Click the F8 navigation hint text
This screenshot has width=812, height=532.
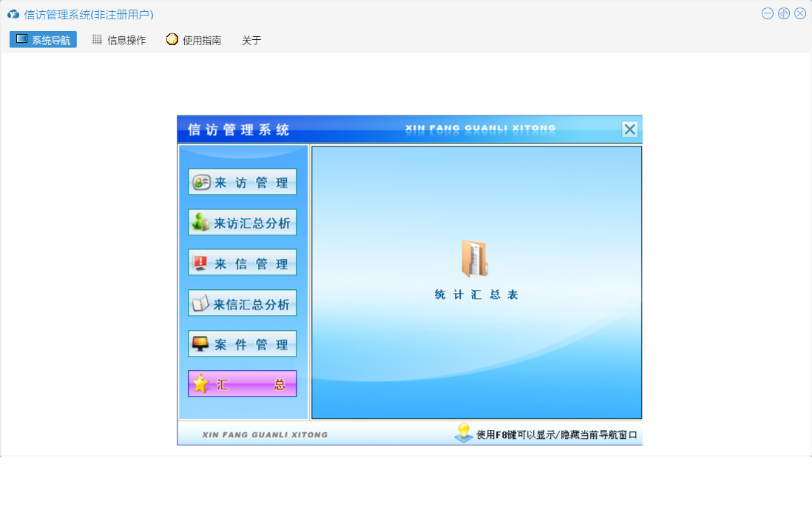point(557,434)
